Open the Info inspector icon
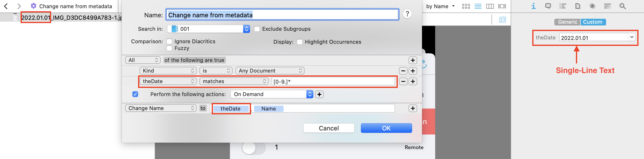Image resolution: width=644 pixels, height=159 pixels. click(533, 6)
